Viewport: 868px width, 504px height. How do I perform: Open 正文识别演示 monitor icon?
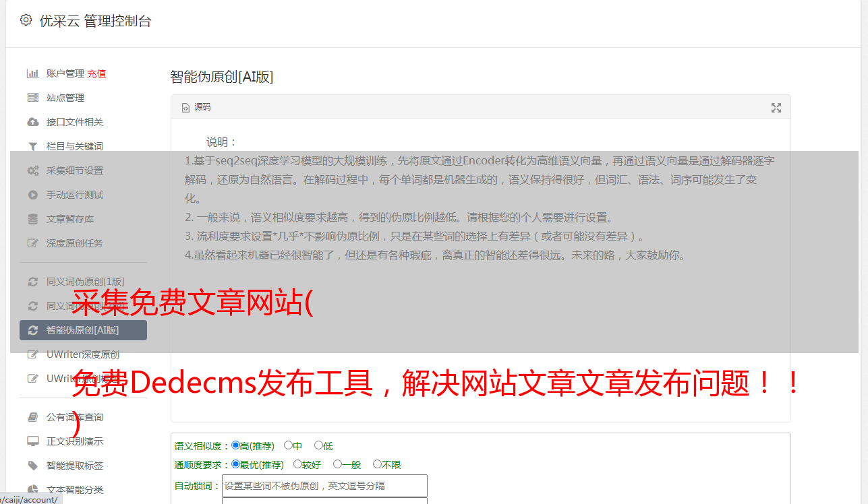tap(32, 441)
